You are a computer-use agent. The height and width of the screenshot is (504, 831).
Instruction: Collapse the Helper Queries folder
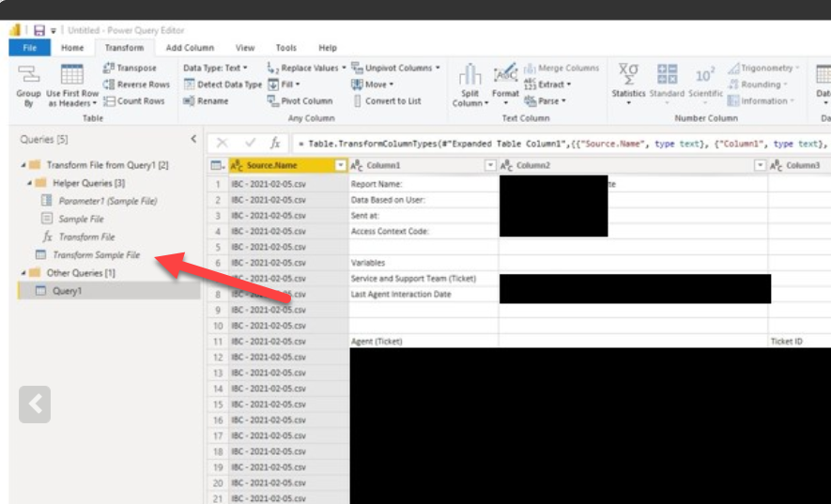(29, 183)
